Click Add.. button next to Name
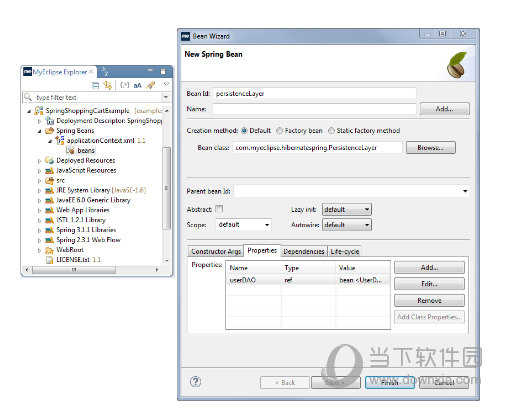 click(x=445, y=109)
